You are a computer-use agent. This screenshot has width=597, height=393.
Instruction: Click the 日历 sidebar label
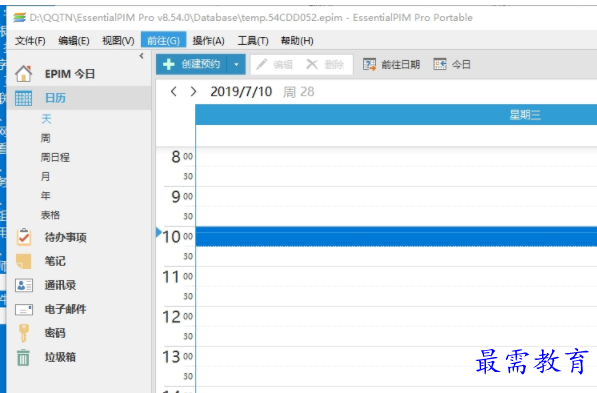pyautogui.click(x=55, y=98)
